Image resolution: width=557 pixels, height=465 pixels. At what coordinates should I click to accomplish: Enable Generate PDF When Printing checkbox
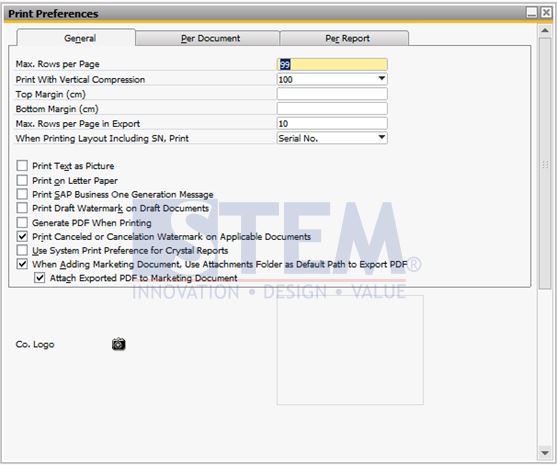pos(22,223)
